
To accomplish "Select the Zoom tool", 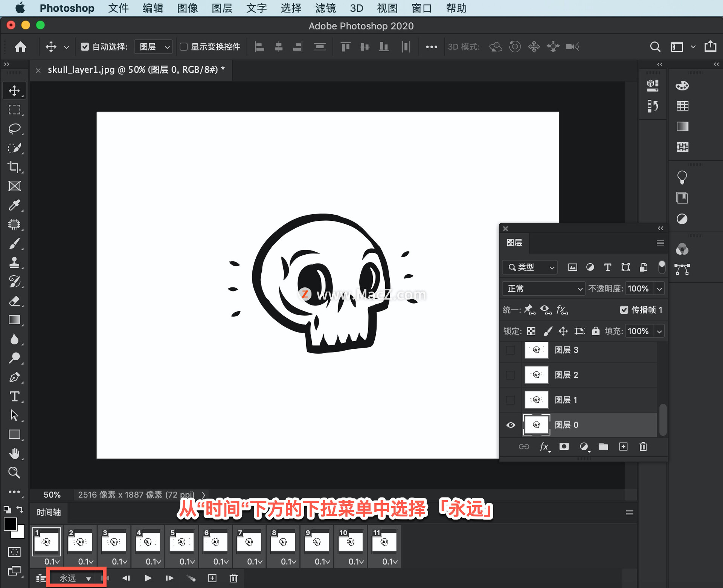I will click(14, 473).
